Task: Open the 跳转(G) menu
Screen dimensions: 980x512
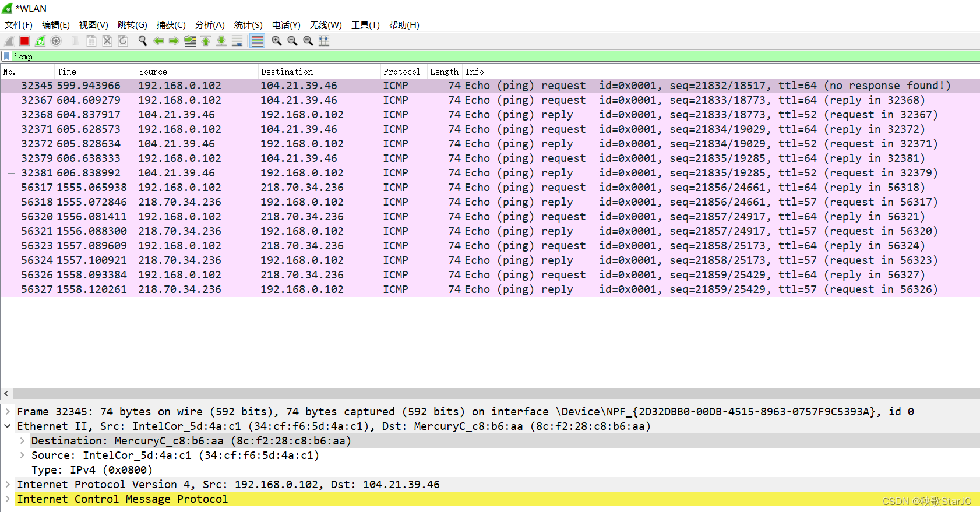Action: tap(132, 25)
